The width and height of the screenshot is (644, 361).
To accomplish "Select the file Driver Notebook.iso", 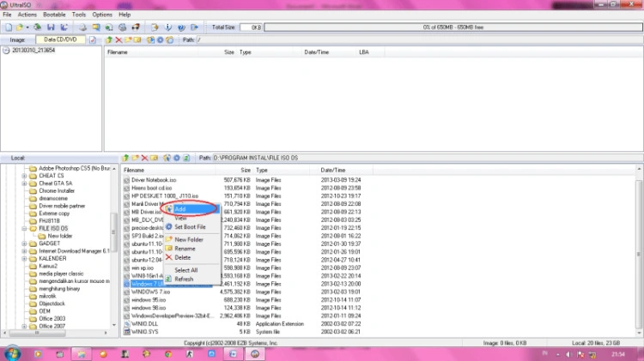I will (154, 180).
